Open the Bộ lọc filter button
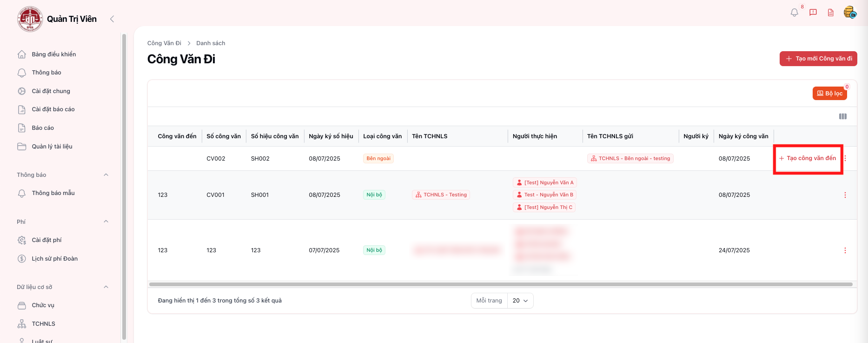The width and height of the screenshot is (868, 343). pyautogui.click(x=830, y=94)
